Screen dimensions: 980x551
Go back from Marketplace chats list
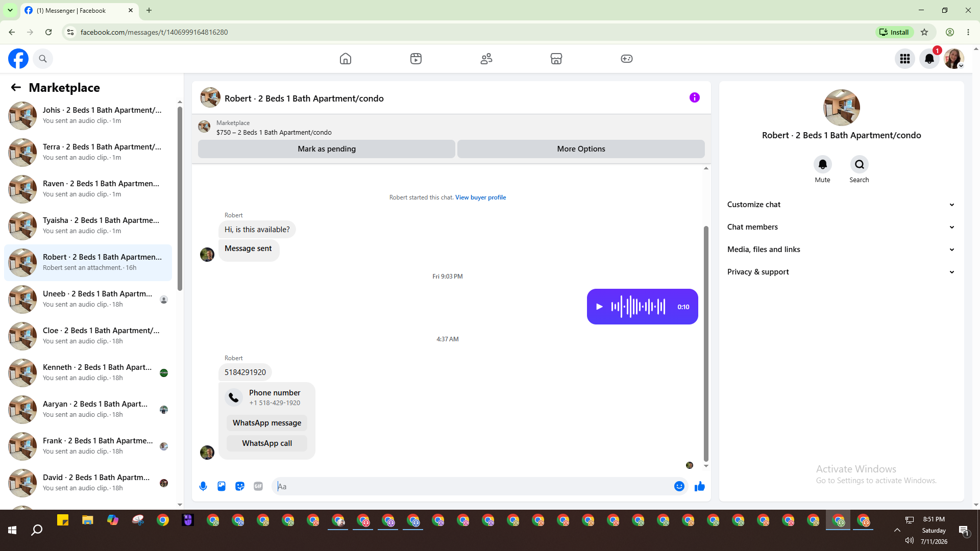pos(16,88)
